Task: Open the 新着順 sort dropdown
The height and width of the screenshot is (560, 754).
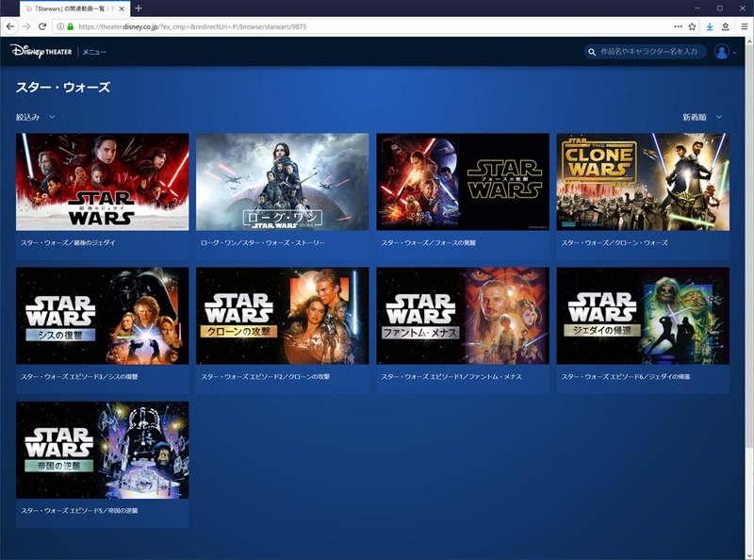Action: [702, 117]
